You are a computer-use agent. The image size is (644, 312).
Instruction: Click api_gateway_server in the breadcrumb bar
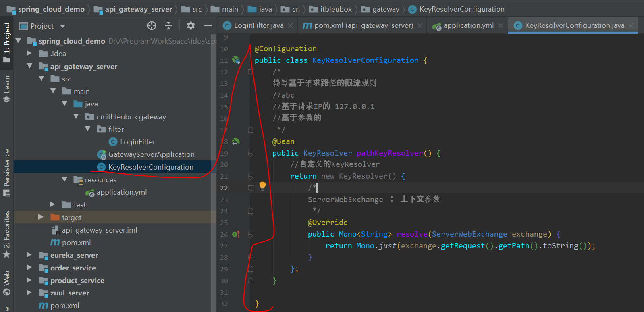tap(133, 9)
